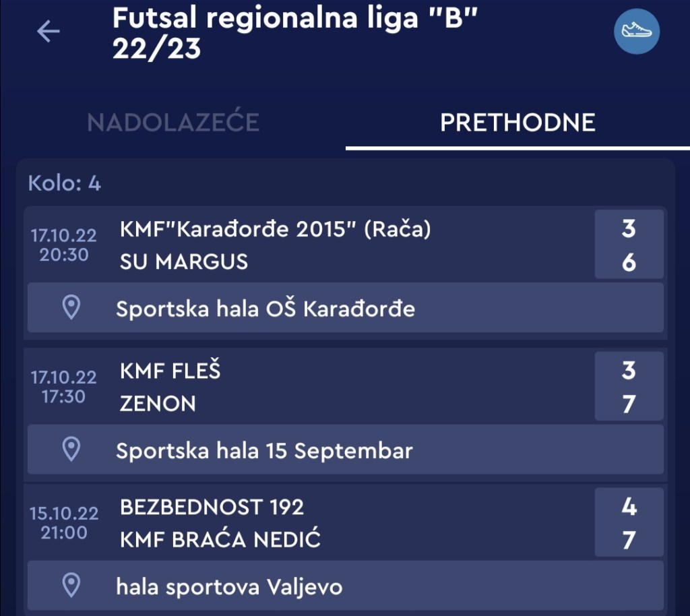The width and height of the screenshot is (690, 616).
Task: Select the ZENON team name
Action: coord(158,404)
